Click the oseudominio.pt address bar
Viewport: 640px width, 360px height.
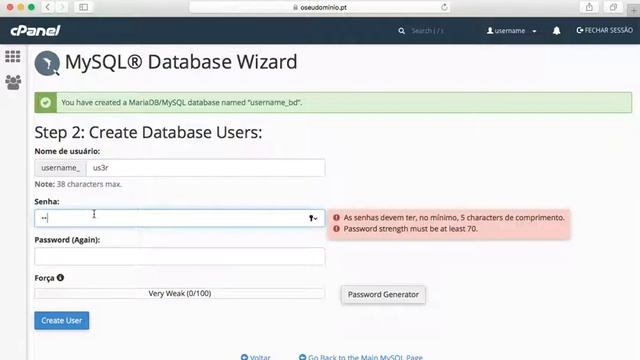click(x=320, y=7)
